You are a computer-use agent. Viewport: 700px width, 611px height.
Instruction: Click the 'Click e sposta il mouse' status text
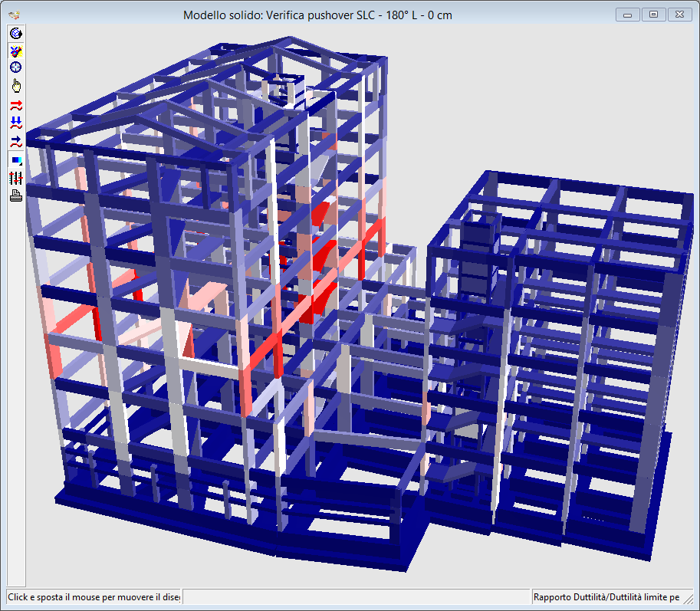coord(94,597)
